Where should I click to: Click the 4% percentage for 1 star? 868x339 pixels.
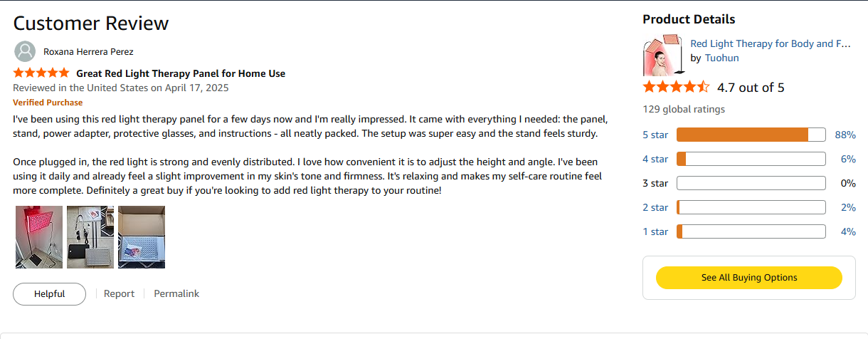[848, 231]
